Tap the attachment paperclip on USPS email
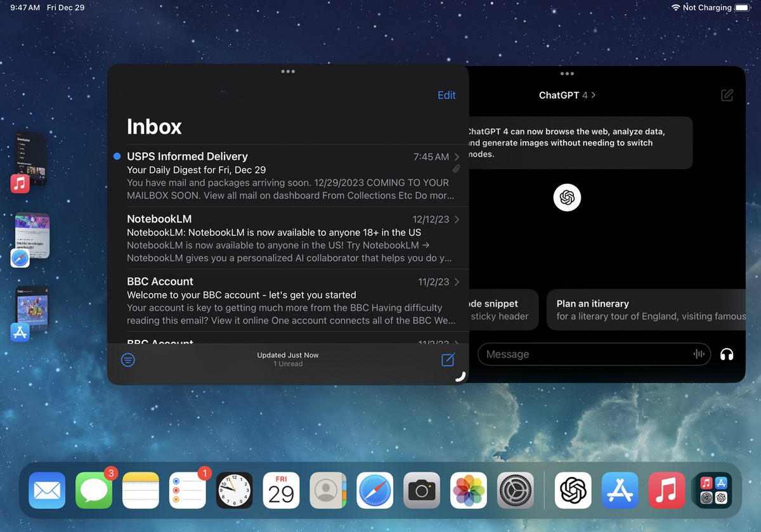 point(456,169)
